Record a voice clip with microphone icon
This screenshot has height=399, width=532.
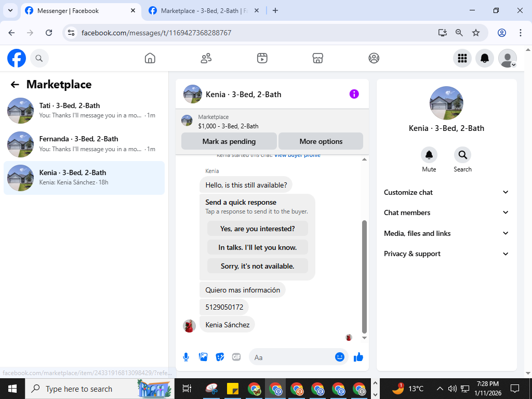(186, 357)
